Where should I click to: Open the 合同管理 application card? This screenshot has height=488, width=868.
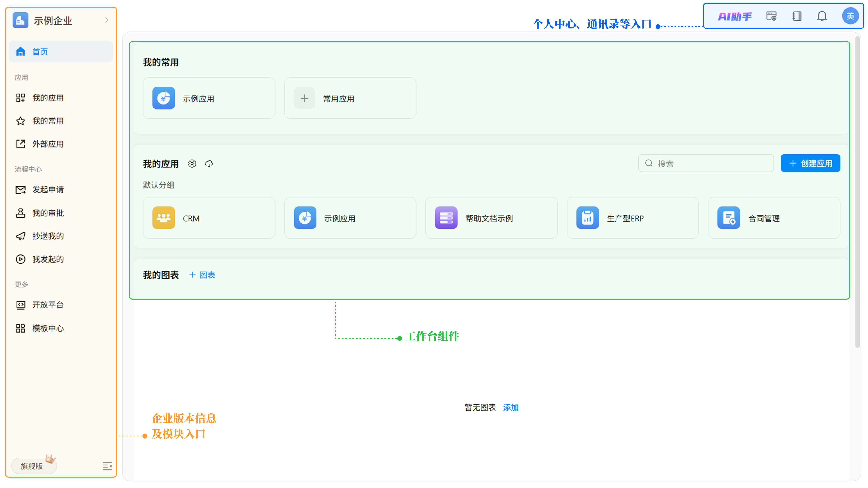(x=774, y=218)
